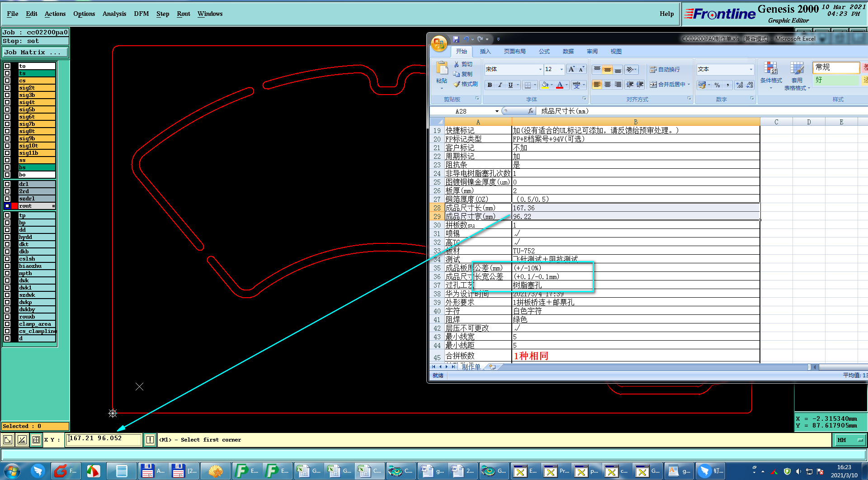Underline text using the Excel U button

pyautogui.click(x=510, y=85)
